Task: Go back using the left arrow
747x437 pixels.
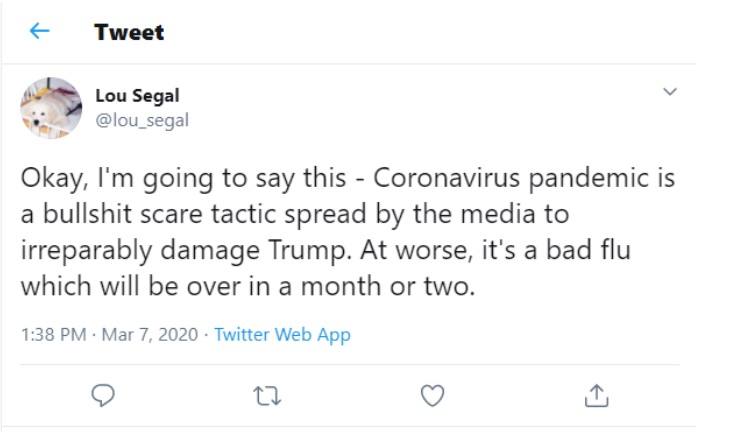Action: tap(38, 31)
